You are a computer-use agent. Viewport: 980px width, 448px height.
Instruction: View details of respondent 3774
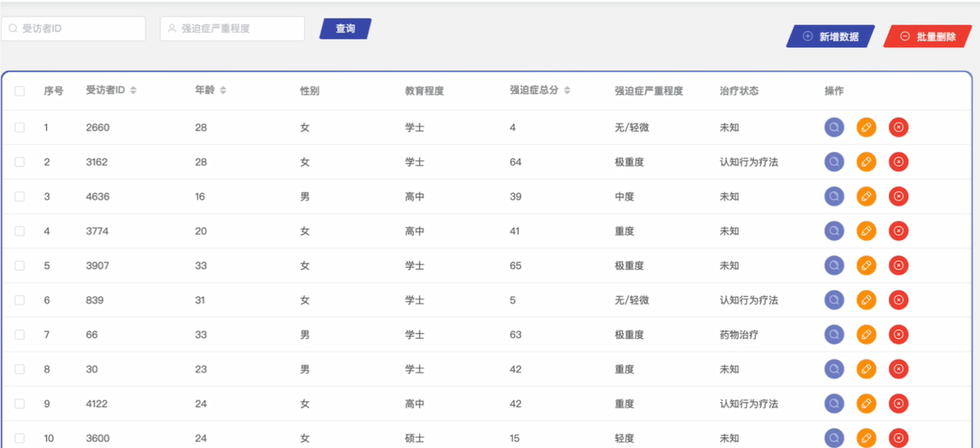[x=834, y=232]
